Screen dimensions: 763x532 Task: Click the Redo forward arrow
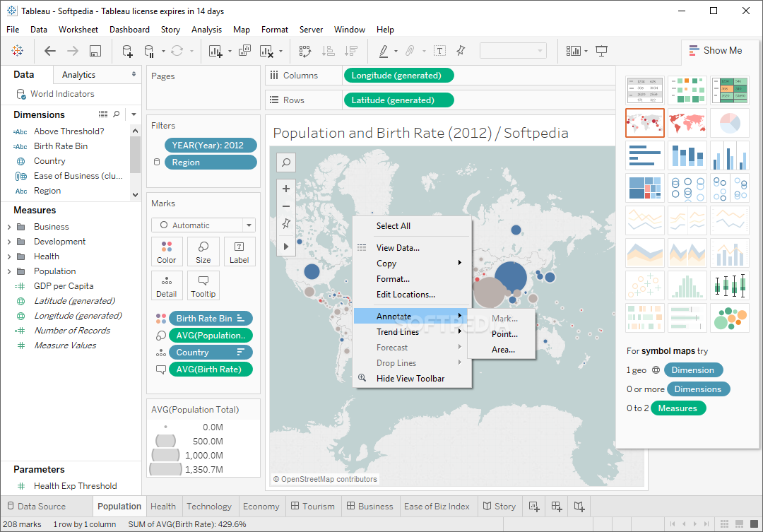pos(73,51)
